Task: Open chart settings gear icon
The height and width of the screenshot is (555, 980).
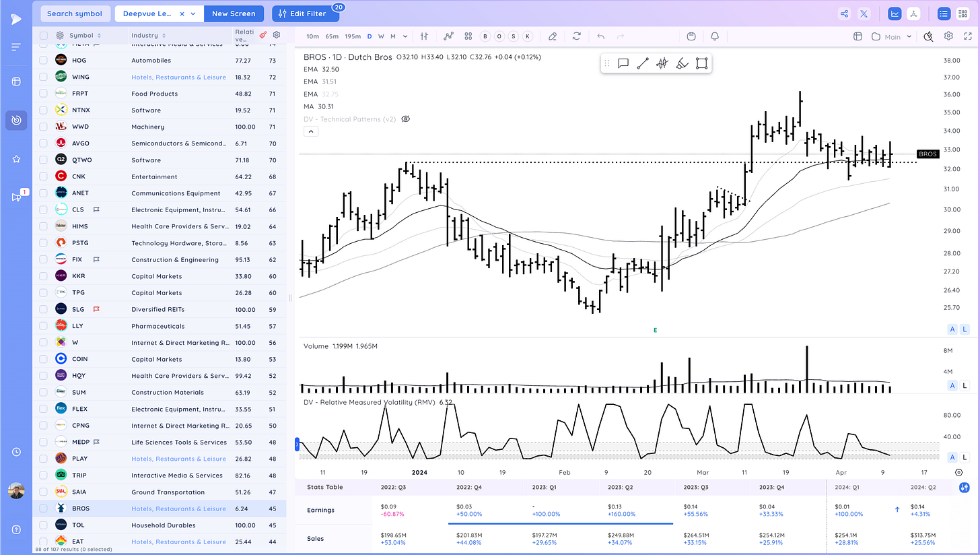Action: coord(948,36)
